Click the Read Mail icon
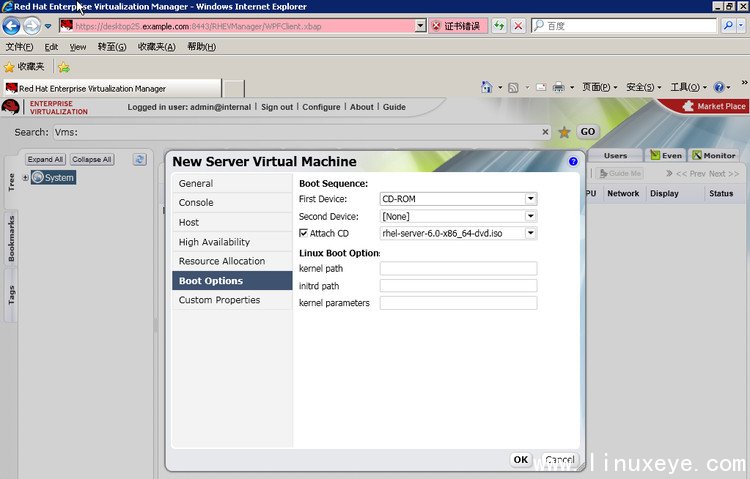 pyautogui.click(x=541, y=88)
